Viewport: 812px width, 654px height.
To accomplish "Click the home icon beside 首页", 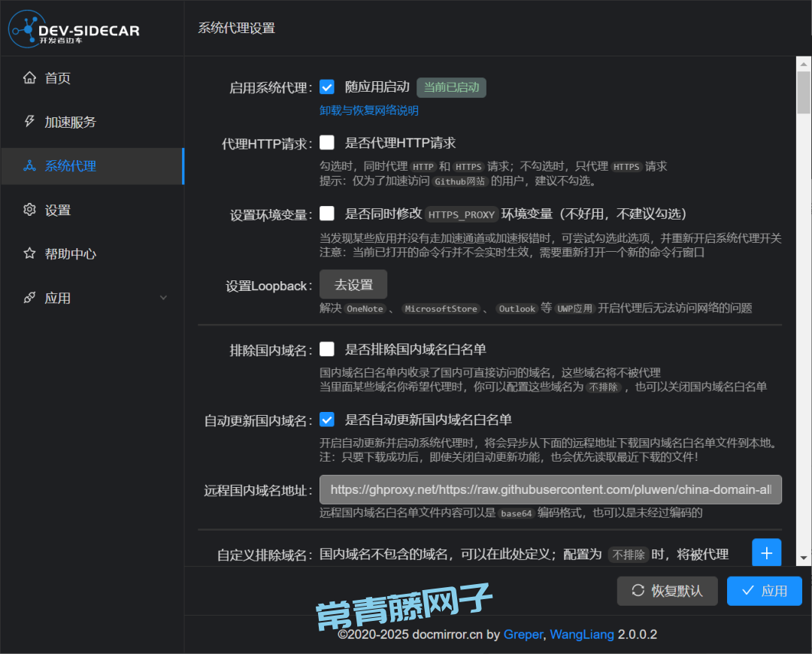I will point(29,78).
